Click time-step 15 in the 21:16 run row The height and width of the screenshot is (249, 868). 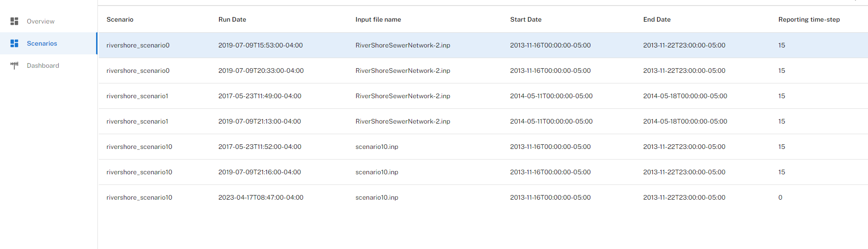(782, 172)
